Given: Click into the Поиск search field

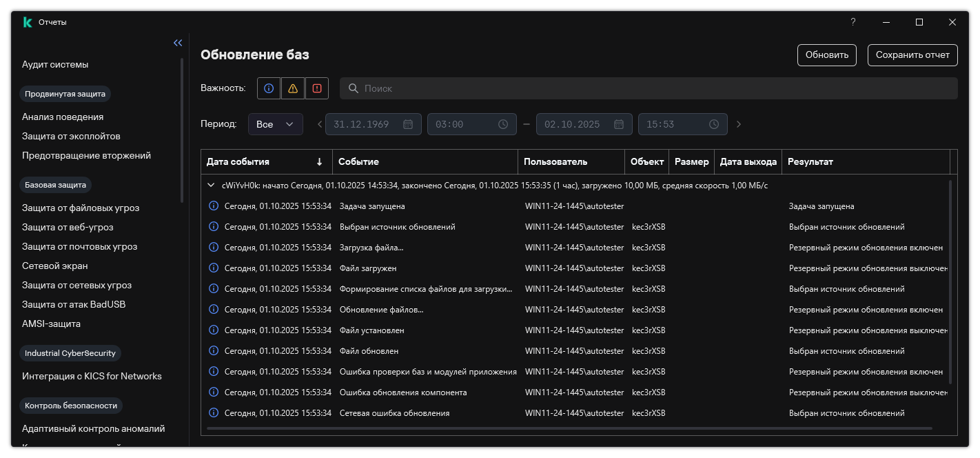Looking at the screenshot, I should (648, 88).
